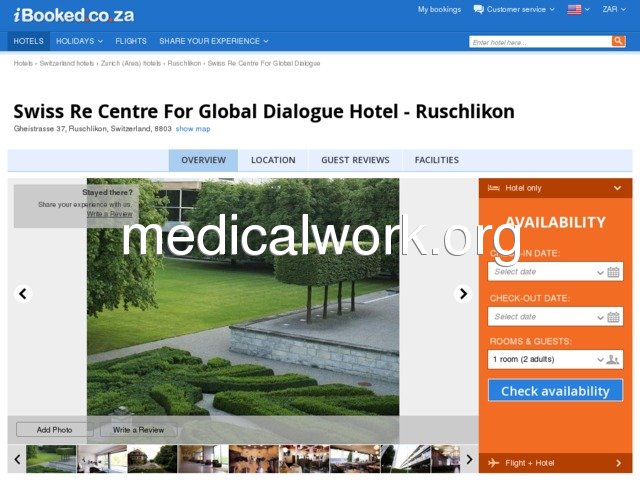Screen dimensions: 640x480
Task: Click the Add Photo button
Action: pyautogui.click(x=54, y=430)
